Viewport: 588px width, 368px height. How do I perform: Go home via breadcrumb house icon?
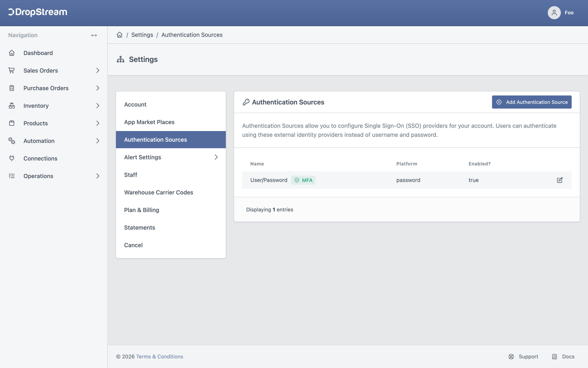[x=120, y=35]
